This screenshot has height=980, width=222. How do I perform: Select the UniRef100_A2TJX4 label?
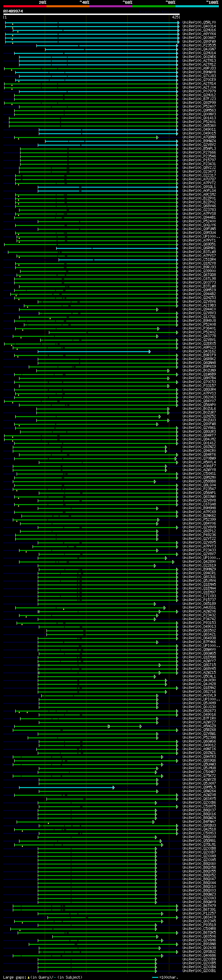click(199, 88)
